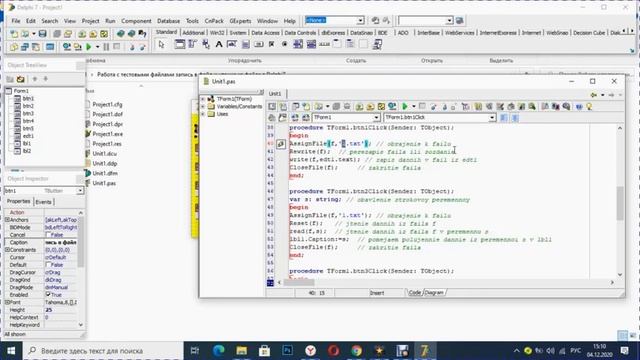Pick the Label component (letter A) in the palette

tap(219, 44)
